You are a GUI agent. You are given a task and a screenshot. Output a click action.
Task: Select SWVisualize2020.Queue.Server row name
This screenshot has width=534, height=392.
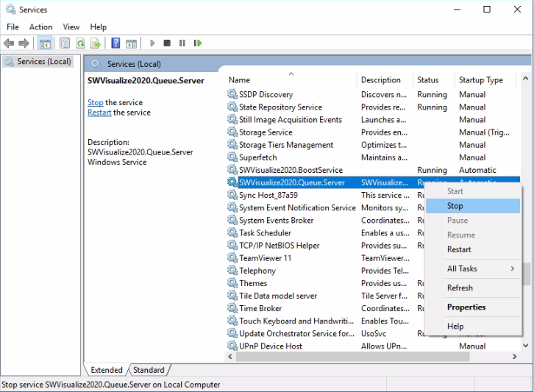pyautogui.click(x=292, y=182)
